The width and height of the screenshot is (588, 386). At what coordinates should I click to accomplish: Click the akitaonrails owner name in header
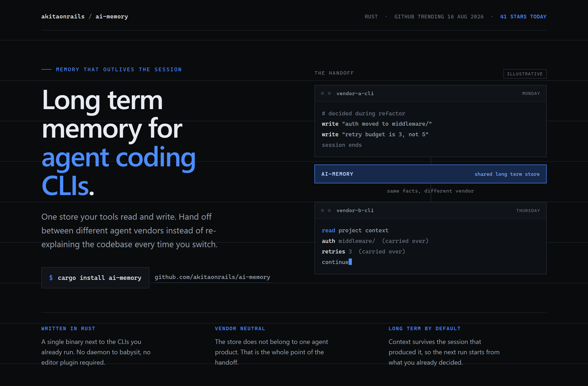63,16
